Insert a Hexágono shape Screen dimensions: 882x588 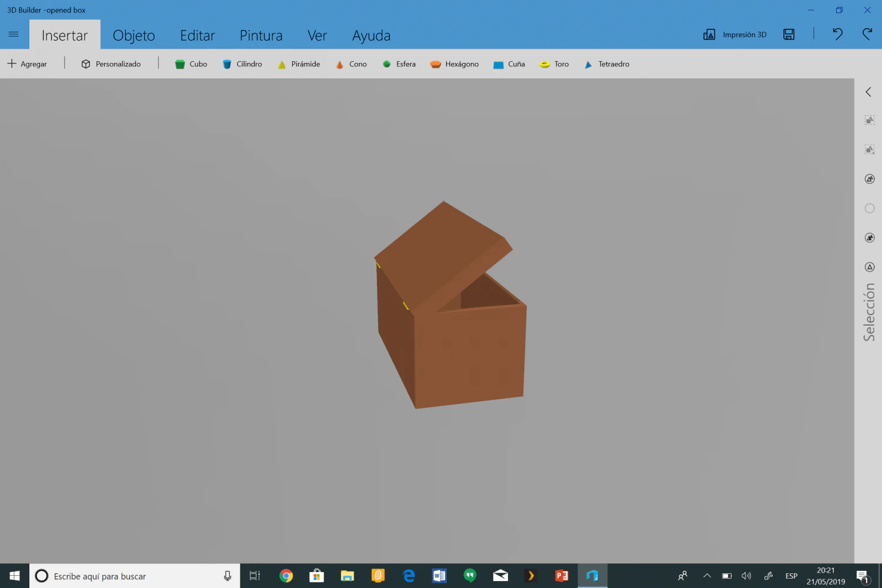[455, 64]
